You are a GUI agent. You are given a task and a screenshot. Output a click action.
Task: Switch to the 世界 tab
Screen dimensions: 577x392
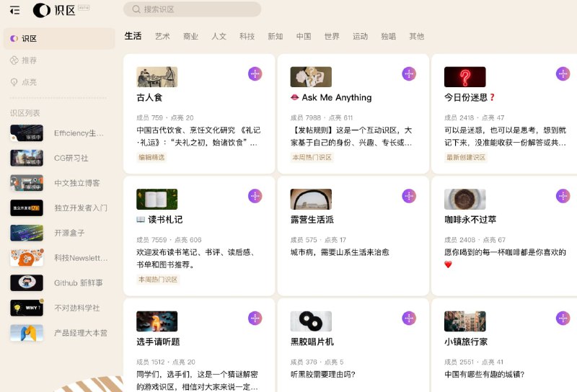332,37
